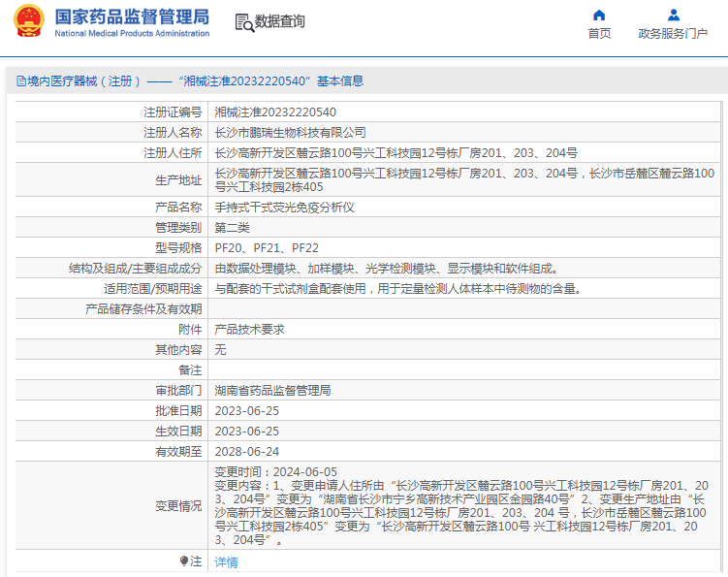Click 国家药品监督管理局 site title
The height and width of the screenshot is (577, 728).
133,17
